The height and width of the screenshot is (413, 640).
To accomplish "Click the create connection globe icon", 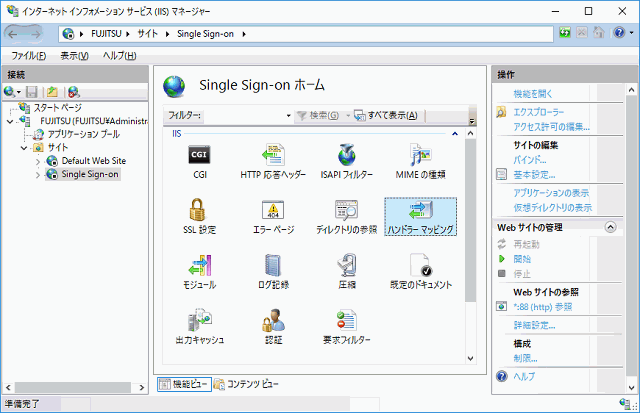I will click(10, 92).
